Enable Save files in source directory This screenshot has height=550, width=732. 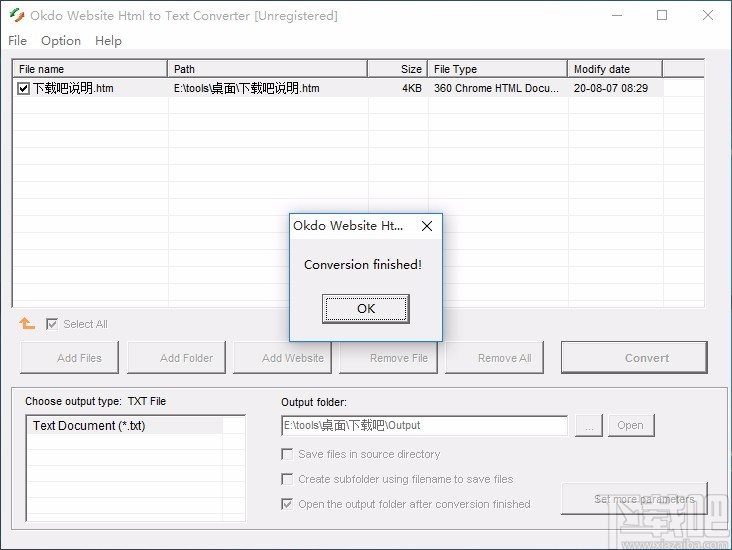[x=287, y=454]
